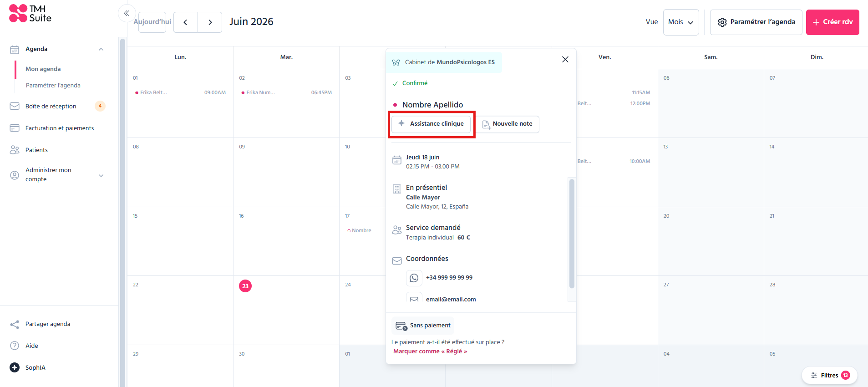Viewport: 868px width, 387px height.
Task: Click the email icon beside email@email.com
Action: point(414,298)
